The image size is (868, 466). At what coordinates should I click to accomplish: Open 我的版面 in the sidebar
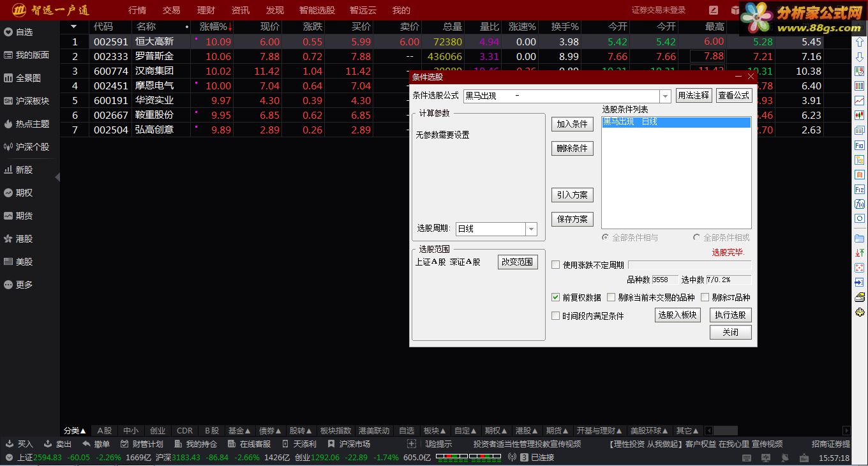click(26, 55)
